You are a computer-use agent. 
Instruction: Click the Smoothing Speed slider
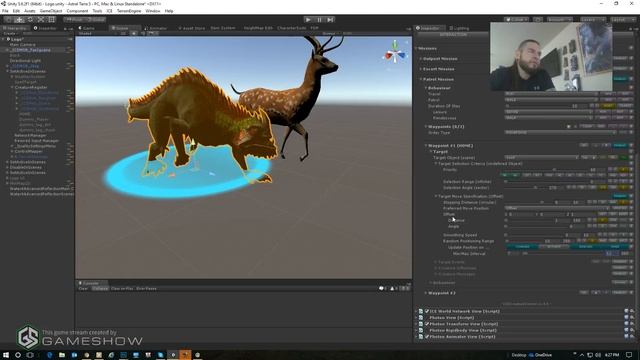(x=535, y=235)
